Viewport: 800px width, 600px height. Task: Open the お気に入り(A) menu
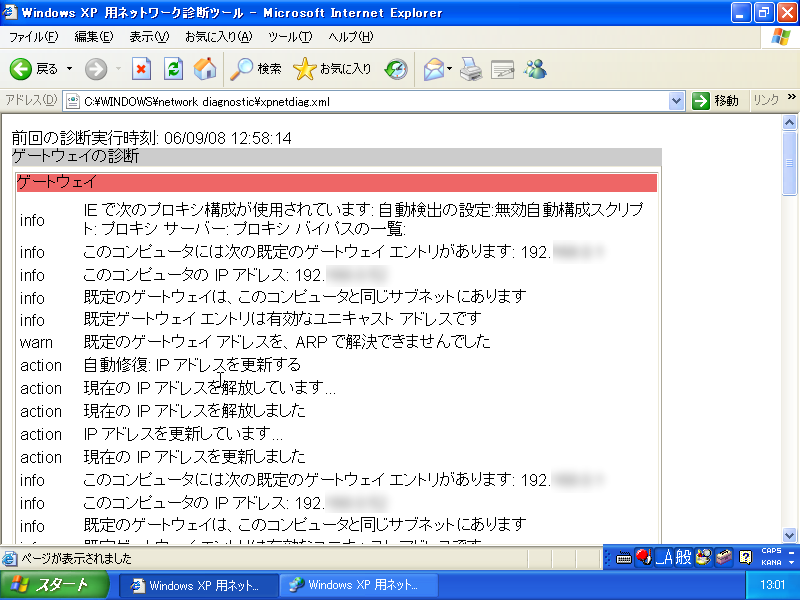218,37
